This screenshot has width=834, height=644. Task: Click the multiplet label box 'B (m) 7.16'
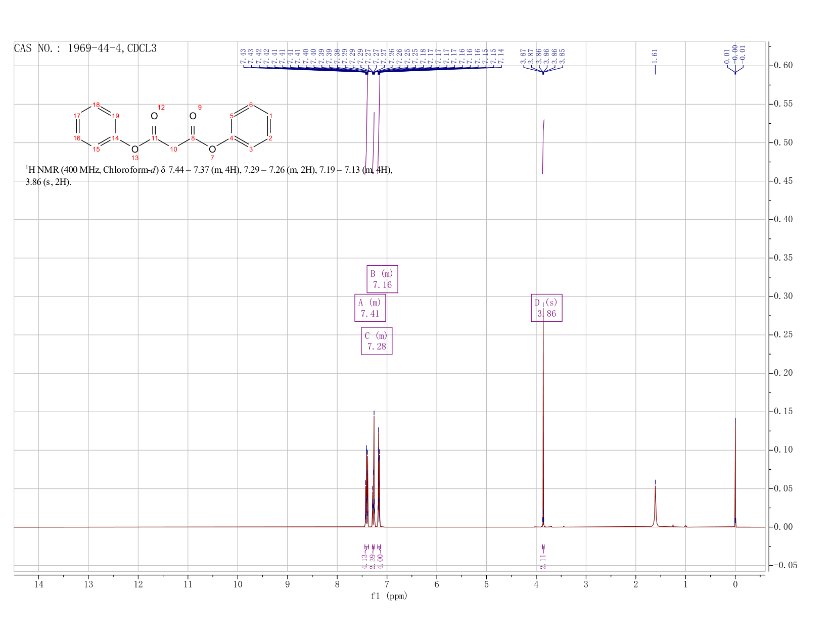(382, 279)
